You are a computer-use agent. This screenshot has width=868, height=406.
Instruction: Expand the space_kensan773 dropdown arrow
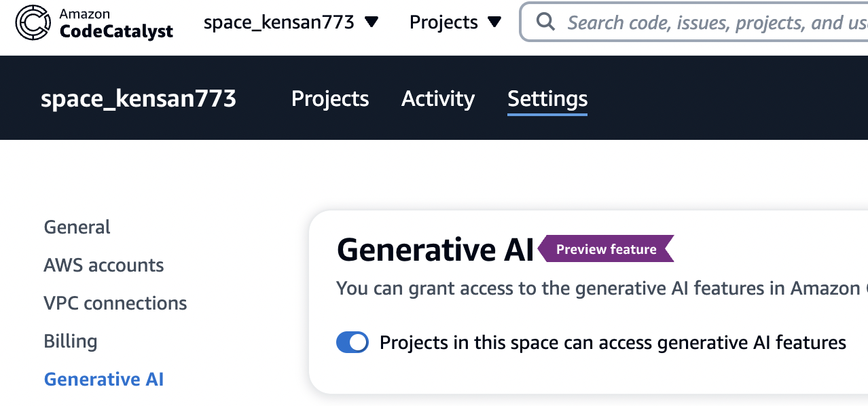372,22
